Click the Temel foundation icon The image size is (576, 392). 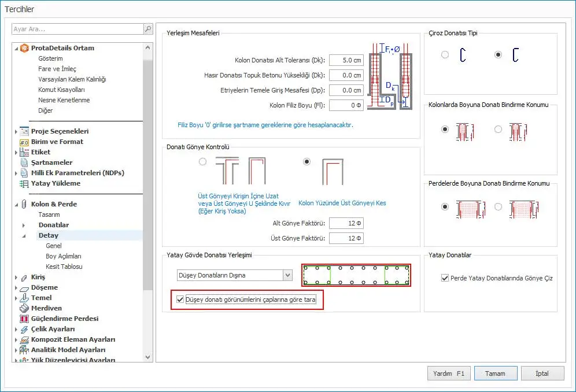pos(24,298)
